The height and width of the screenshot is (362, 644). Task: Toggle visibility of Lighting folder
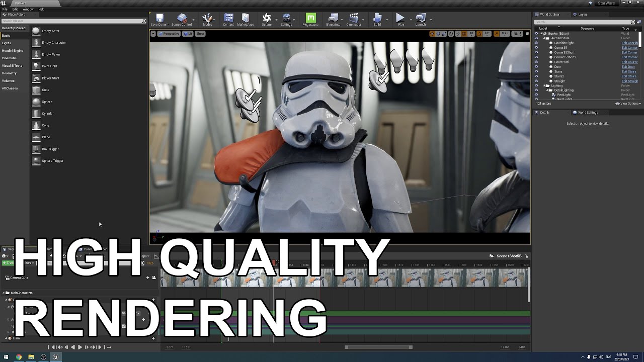[536, 86]
